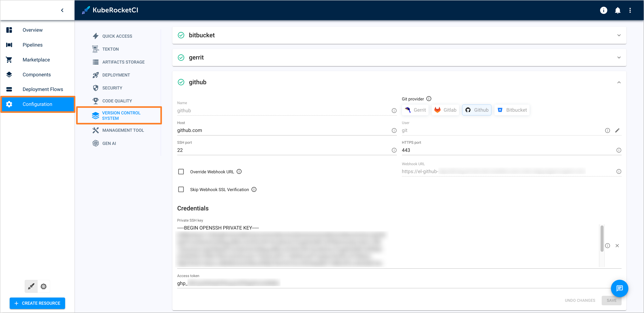This screenshot has width=644, height=313.
Task: Enable Skip Webhook SSL Verification
Action: pyautogui.click(x=181, y=189)
